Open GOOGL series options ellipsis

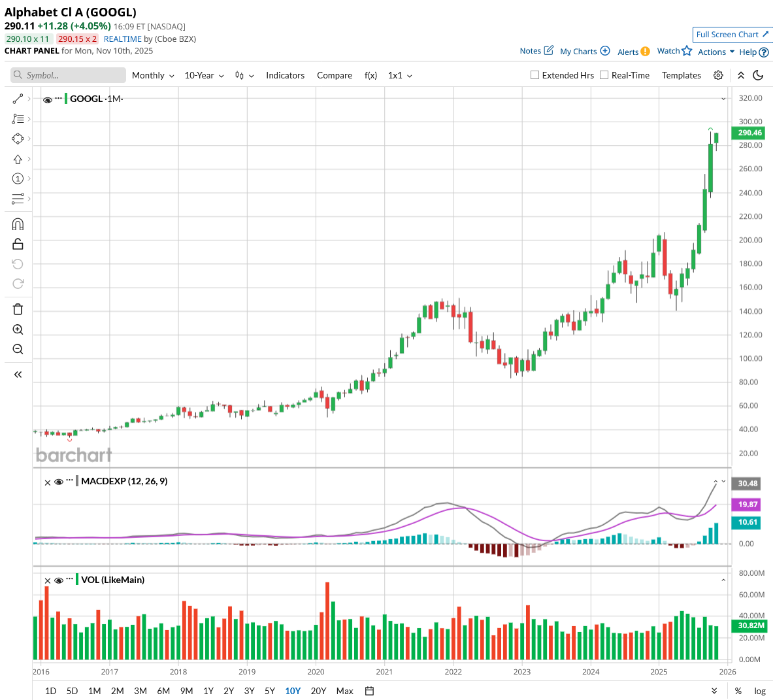59,98
